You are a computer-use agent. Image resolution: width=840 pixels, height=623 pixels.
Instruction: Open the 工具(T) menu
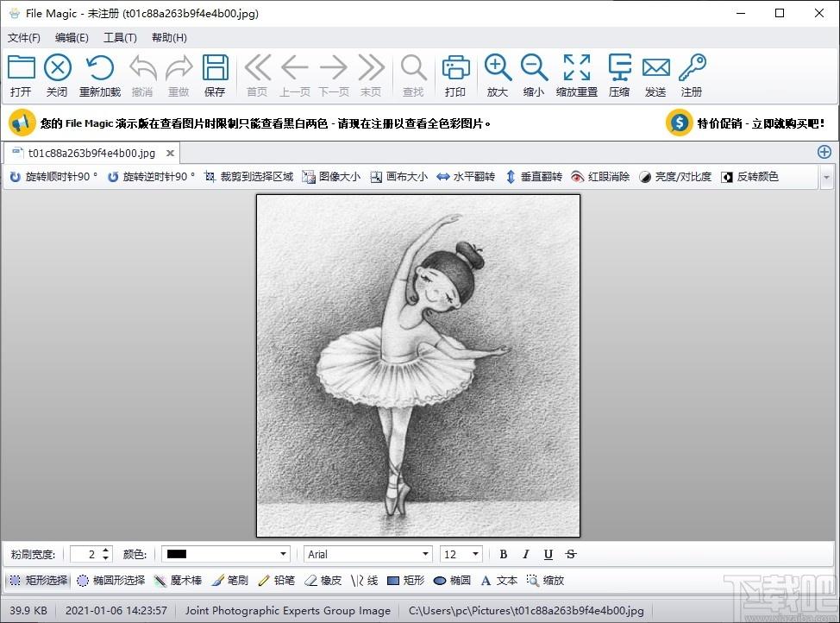click(120, 37)
